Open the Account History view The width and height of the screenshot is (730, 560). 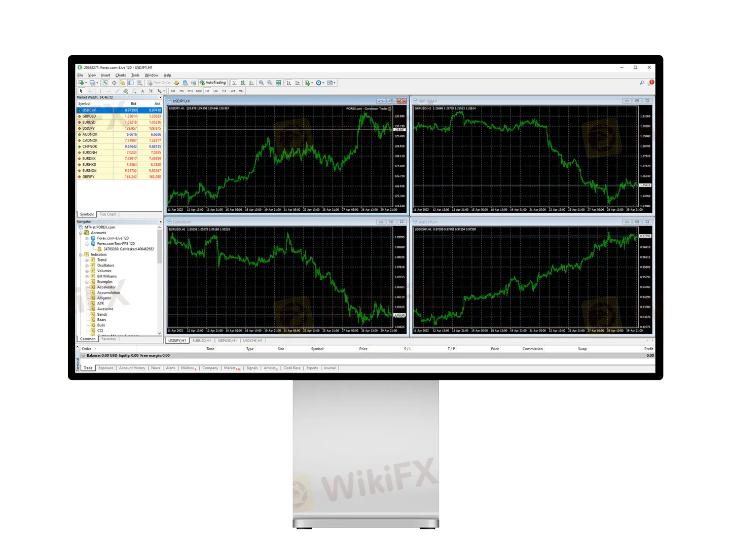[x=132, y=367]
